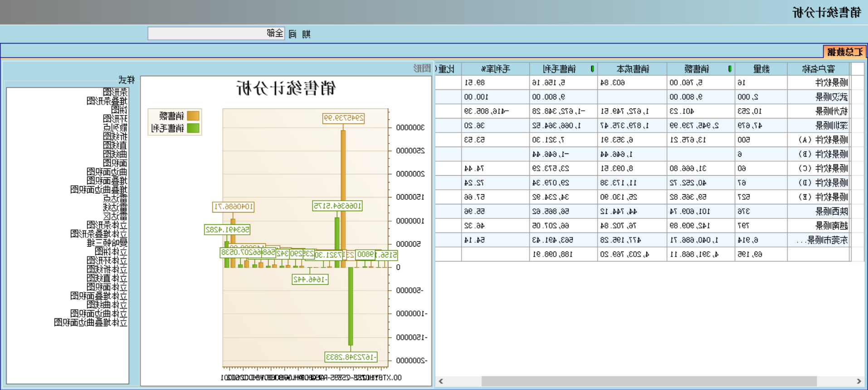Switch to the 汇总数据 tab
The width and height of the screenshot is (868, 390).
click(844, 52)
